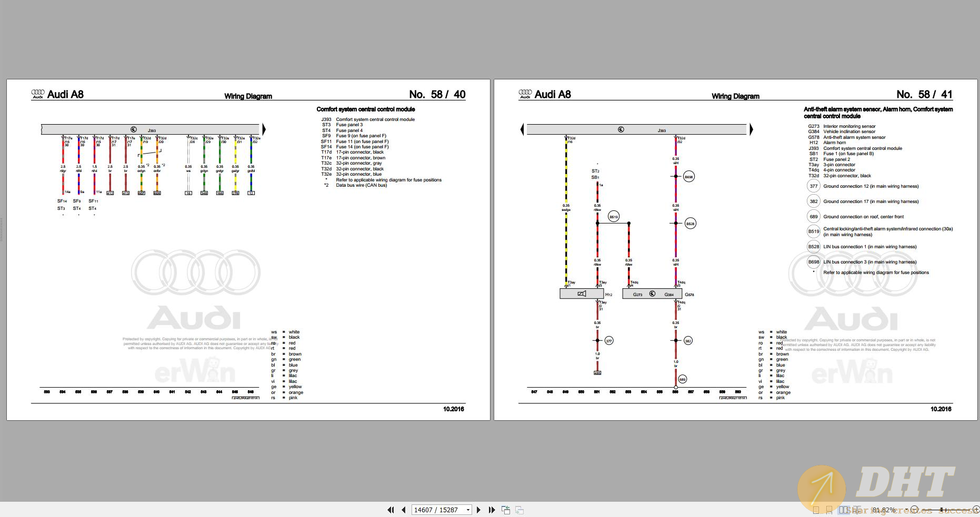Click the ground connection 377 circle in the diagram
Screen dimensions: 980x517
point(609,341)
